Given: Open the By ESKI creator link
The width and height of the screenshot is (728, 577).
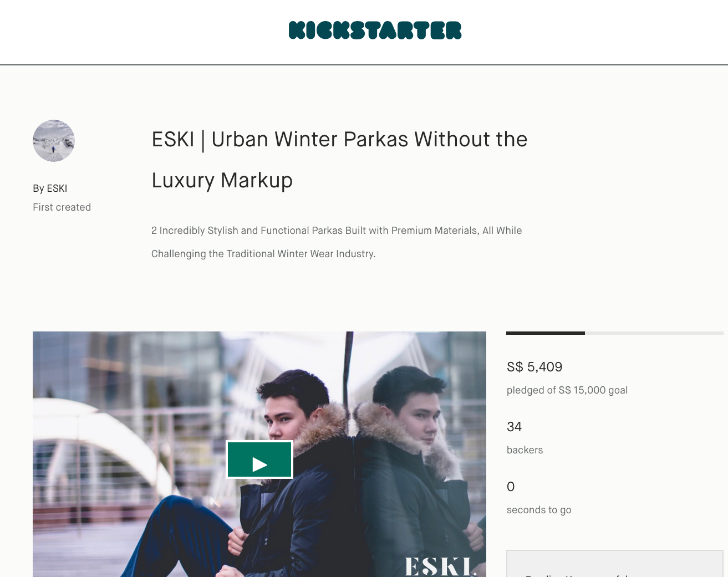Looking at the screenshot, I should click(50, 188).
